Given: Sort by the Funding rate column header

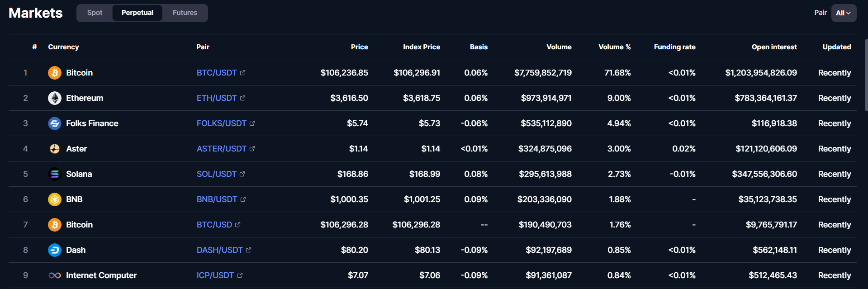Looking at the screenshot, I should point(674,47).
